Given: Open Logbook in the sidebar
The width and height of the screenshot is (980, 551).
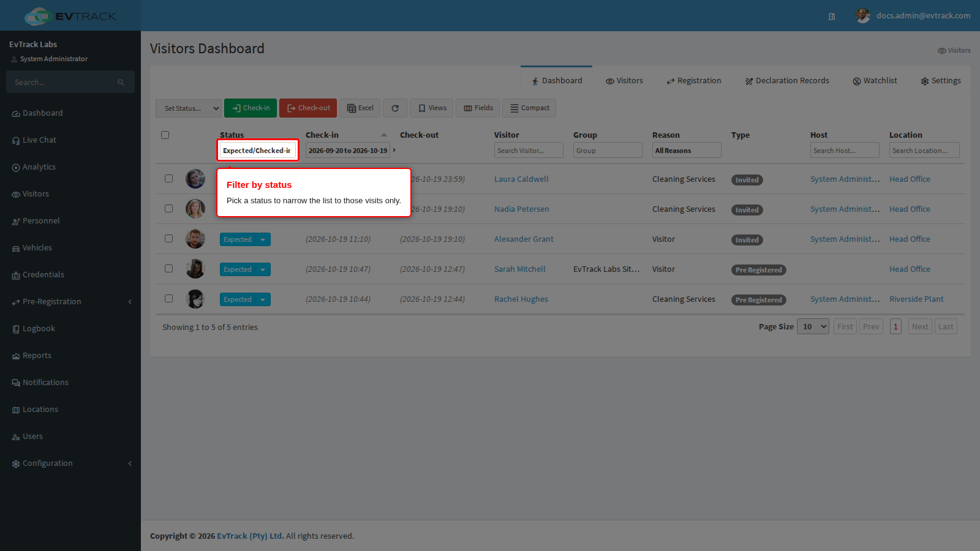Looking at the screenshot, I should click(39, 329).
